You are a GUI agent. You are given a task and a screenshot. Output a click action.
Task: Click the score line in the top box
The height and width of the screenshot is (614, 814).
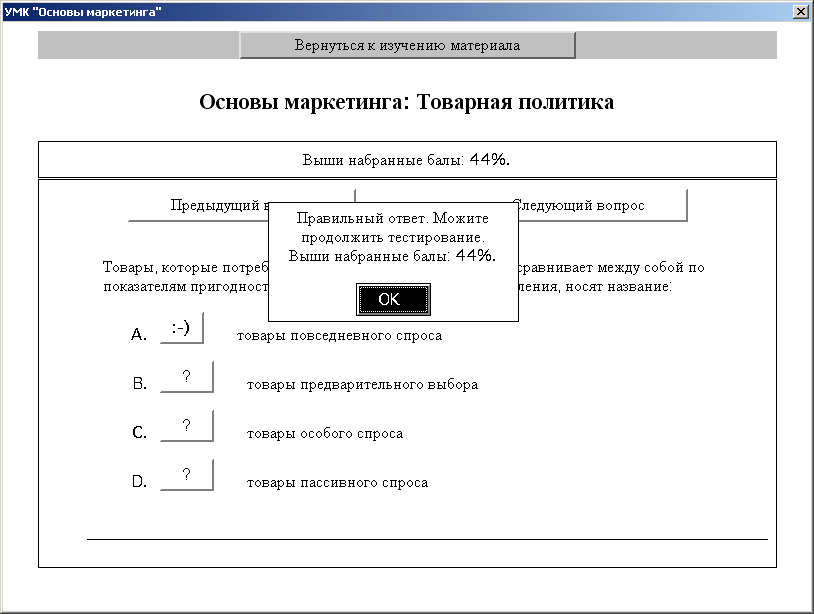pos(406,160)
